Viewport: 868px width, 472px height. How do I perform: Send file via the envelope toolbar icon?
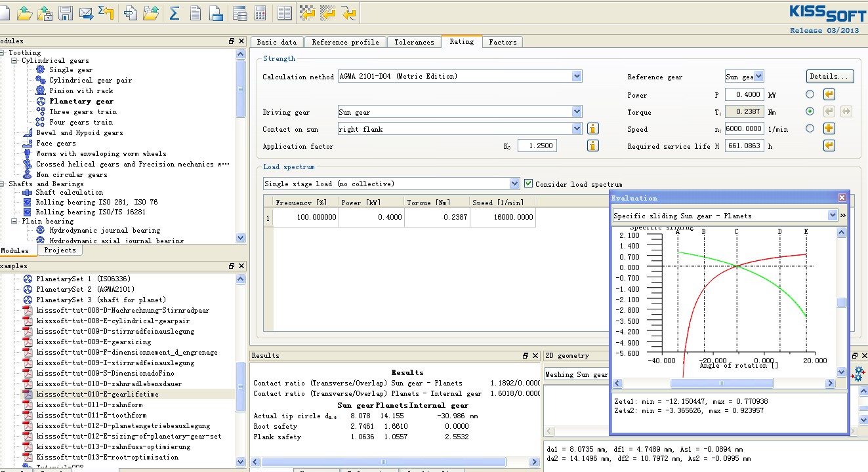(86, 12)
